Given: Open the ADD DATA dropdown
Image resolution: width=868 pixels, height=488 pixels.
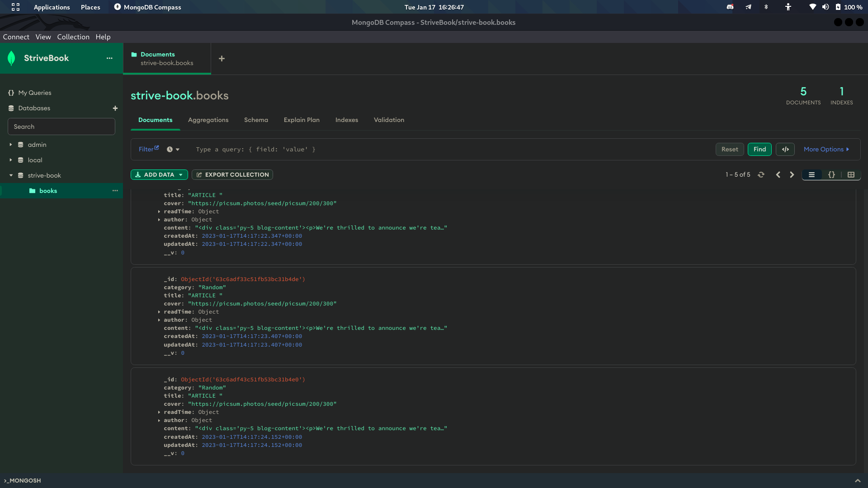Looking at the screenshot, I should tap(159, 174).
